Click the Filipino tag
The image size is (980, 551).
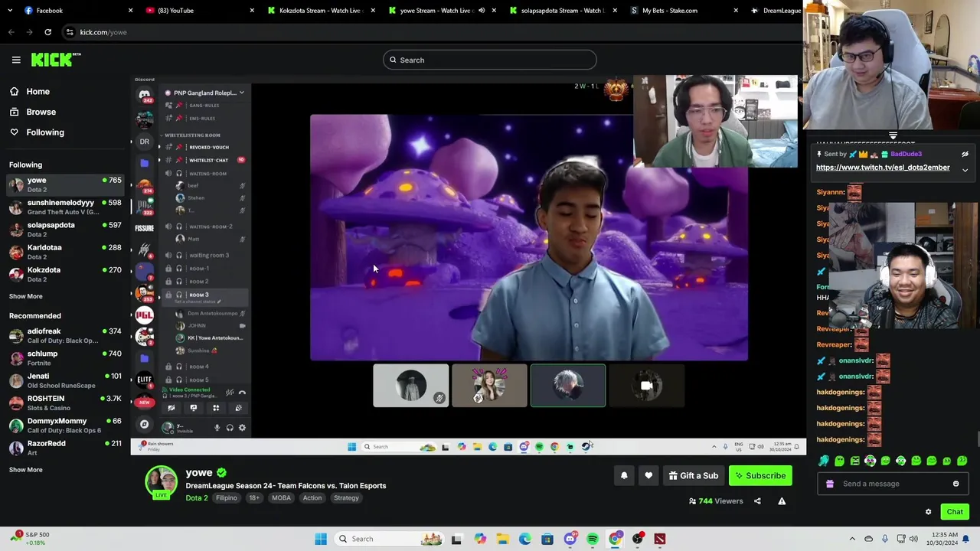226,498
